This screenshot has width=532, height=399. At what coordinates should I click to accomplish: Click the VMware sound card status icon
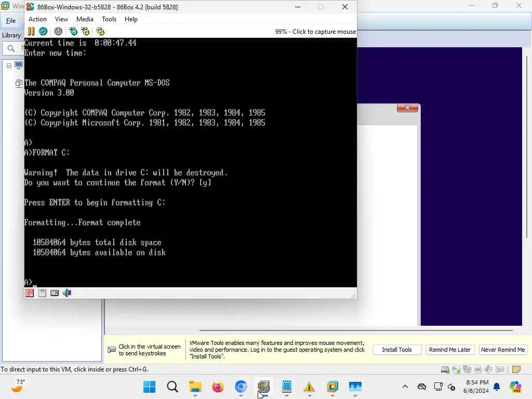[x=488, y=369]
